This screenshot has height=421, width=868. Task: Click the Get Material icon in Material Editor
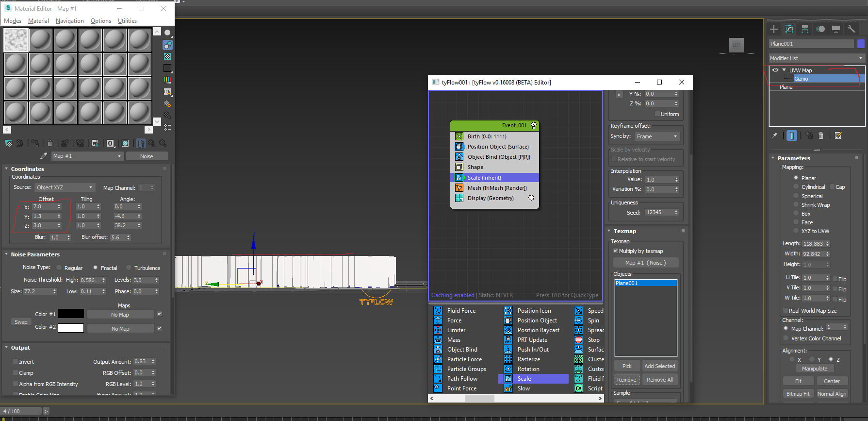[9, 143]
